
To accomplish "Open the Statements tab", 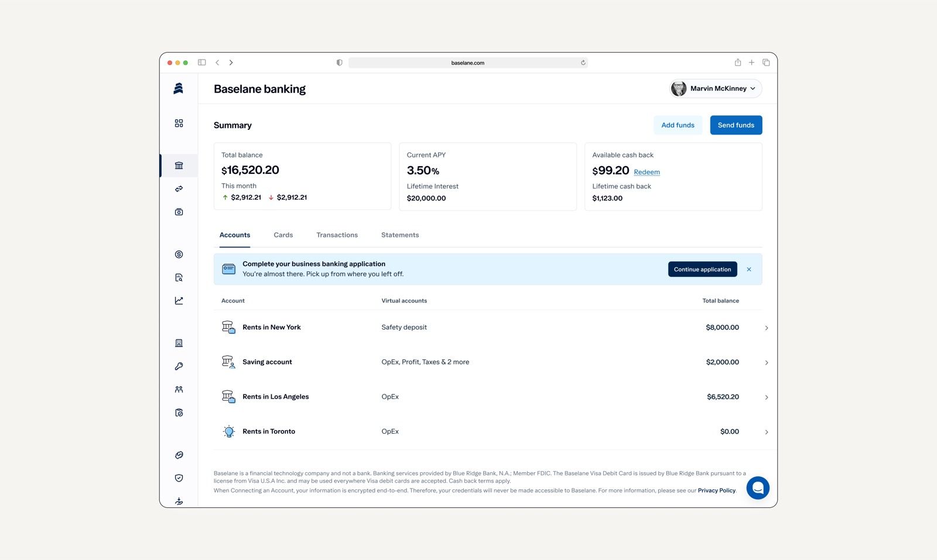I will click(400, 235).
